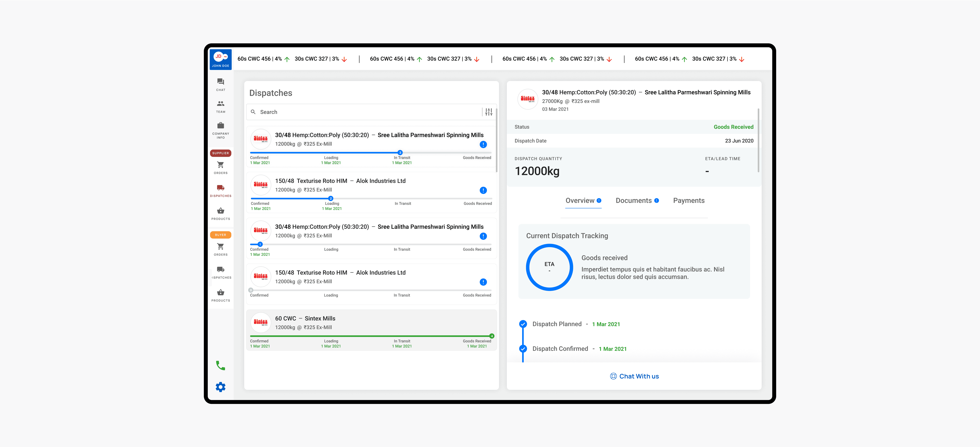Image resolution: width=980 pixels, height=447 pixels.
Task: Click Dispatch Confirmed checkmark marker
Action: (523, 349)
